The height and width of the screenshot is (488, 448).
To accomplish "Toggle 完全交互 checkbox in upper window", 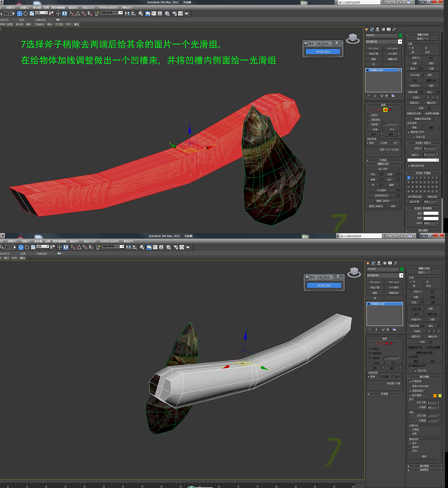I will 414,137.
